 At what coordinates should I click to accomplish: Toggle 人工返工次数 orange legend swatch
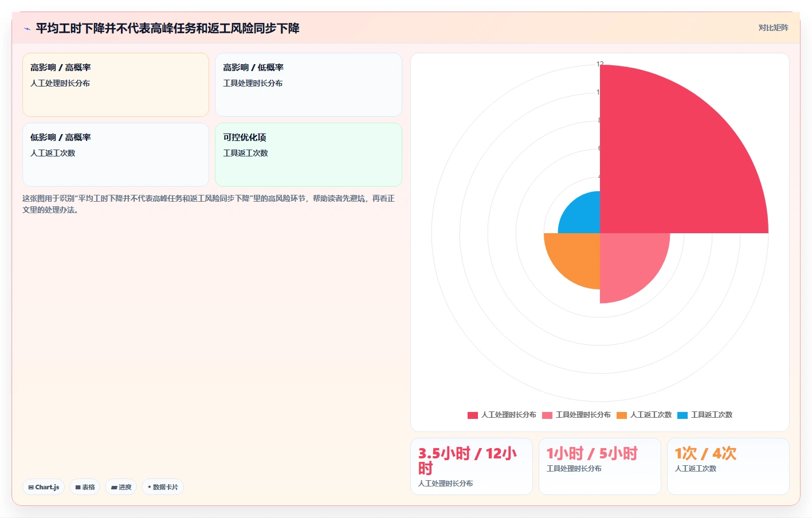tap(622, 415)
